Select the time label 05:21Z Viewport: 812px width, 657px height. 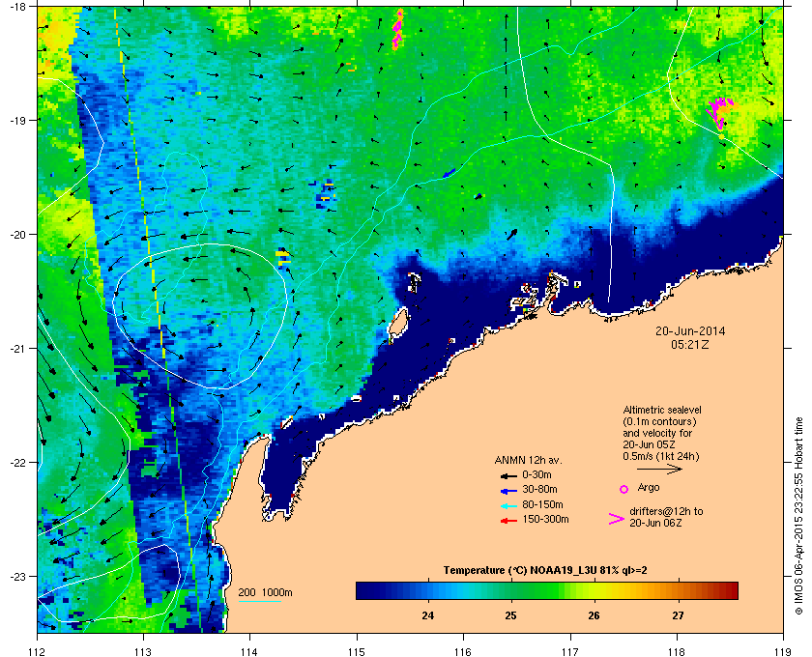pyautogui.click(x=690, y=344)
